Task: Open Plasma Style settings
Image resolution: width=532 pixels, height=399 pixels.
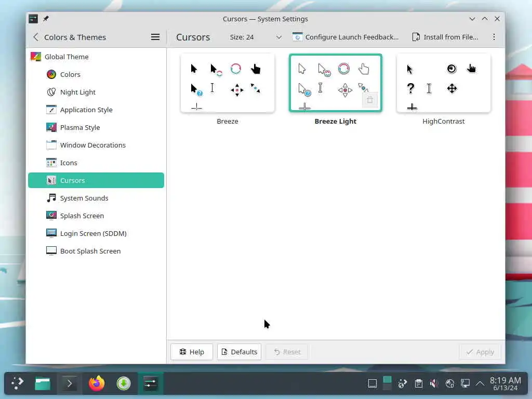Action: point(96,127)
